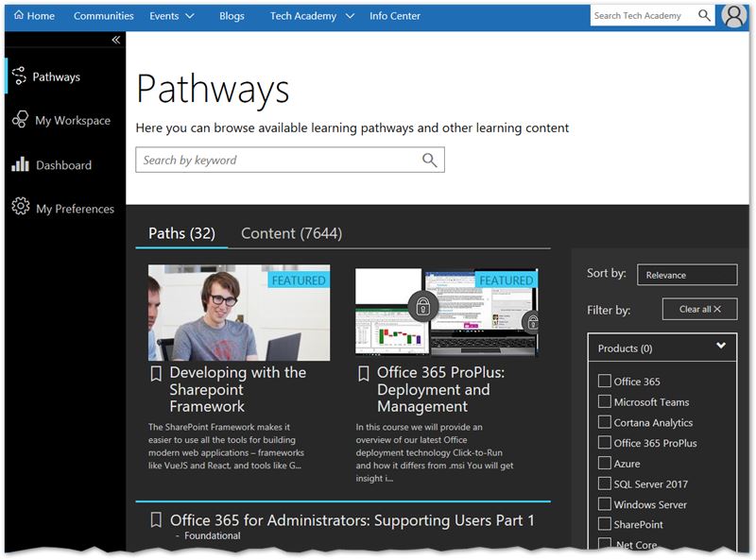The width and height of the screenshot is (756, 560).
Task: Click the Search Tech Academy field
Action: [652, 15]
